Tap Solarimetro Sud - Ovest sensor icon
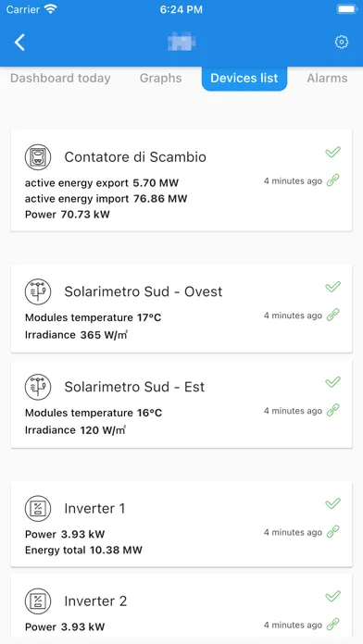363x644 pixels. pyautogui.click(x=38, y=291)
